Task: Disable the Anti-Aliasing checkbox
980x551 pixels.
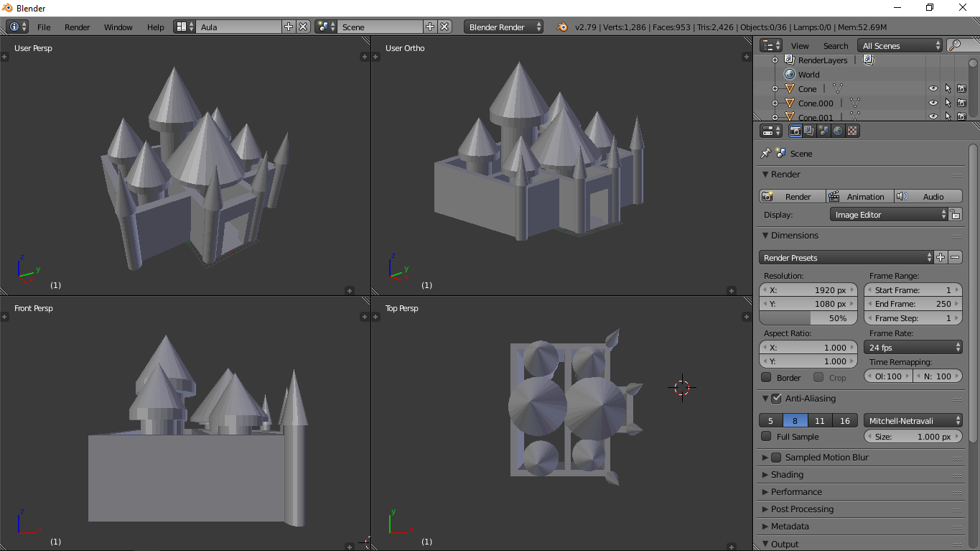Action: 776,399
